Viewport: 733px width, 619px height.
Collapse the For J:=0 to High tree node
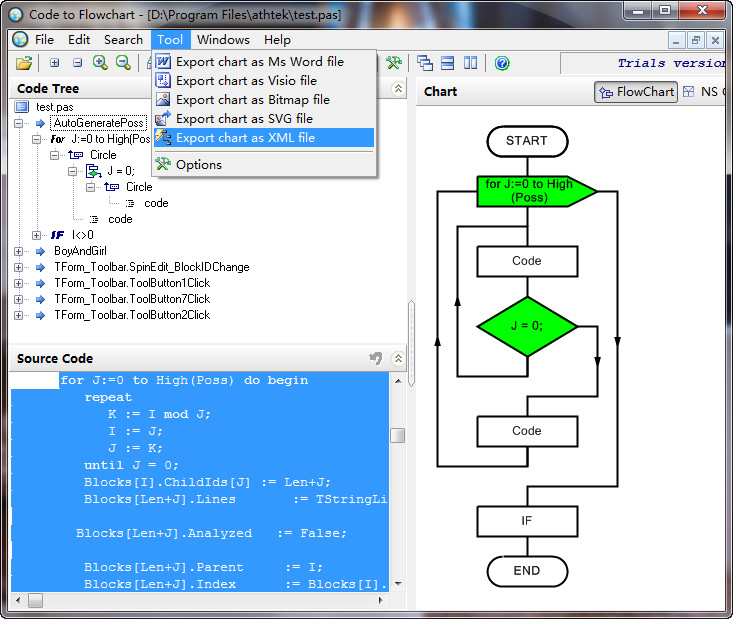[36, 139]
